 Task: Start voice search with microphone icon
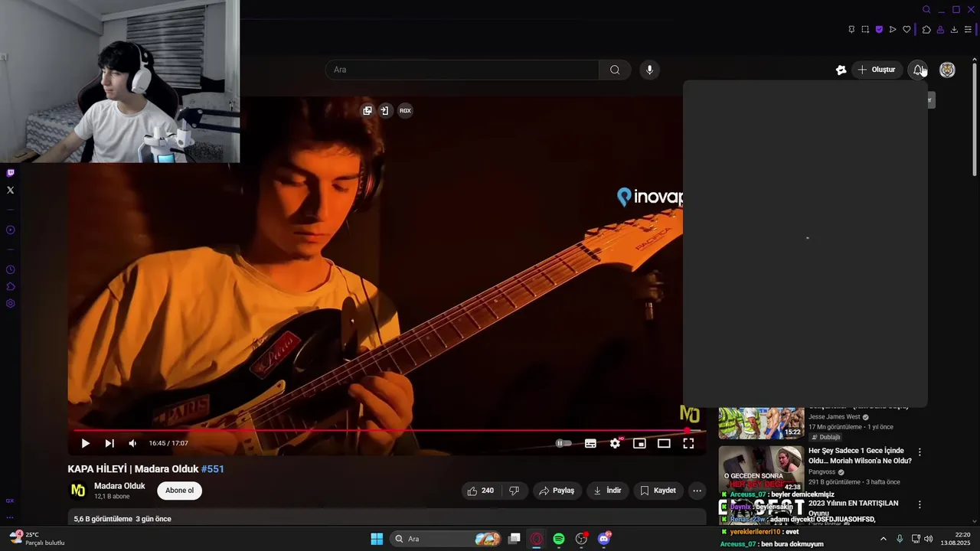[649, 70]
